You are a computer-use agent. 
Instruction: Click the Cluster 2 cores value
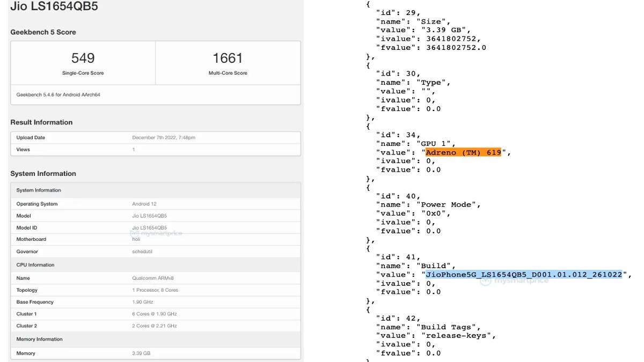(x=155, y=326)
